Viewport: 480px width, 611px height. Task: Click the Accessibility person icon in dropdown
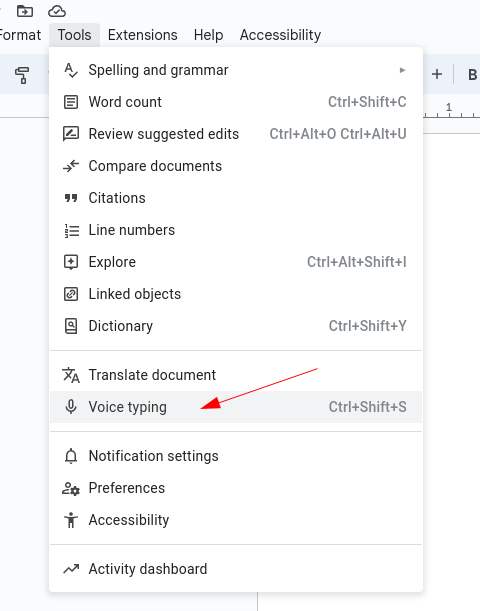pos(71,520)
